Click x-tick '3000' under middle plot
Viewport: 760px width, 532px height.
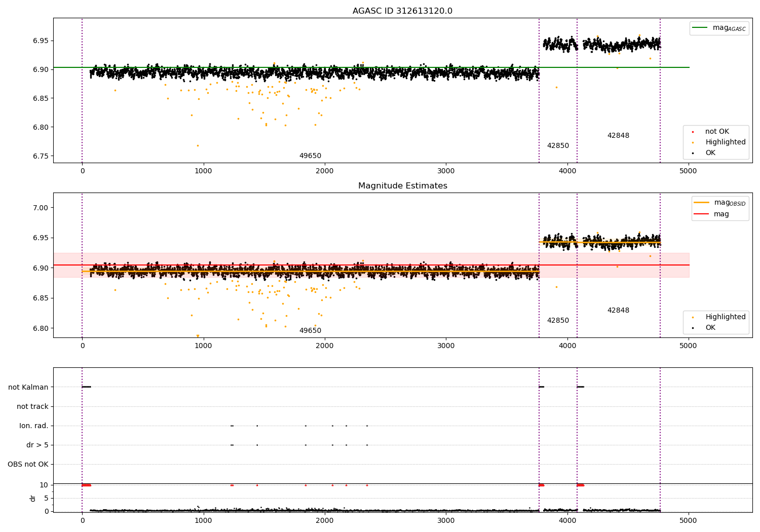click(446, 346)
